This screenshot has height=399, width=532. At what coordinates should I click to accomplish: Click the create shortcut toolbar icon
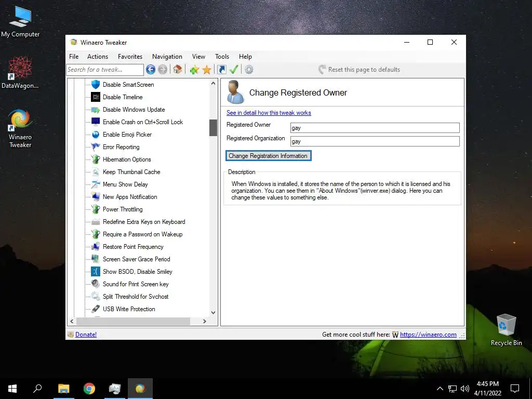click(221, 70)
